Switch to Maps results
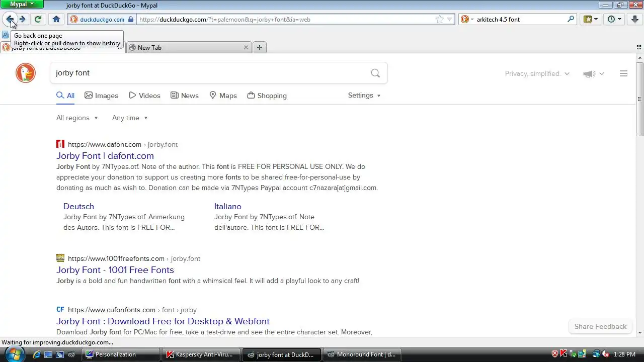This screenshot has height=362, width=644. click(x=223, y=96)
